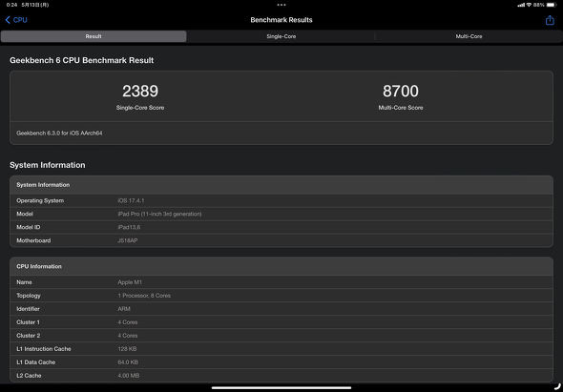The image size is (563, 392).
Task: Tap the Topology row label
Action: coord(29,296)
